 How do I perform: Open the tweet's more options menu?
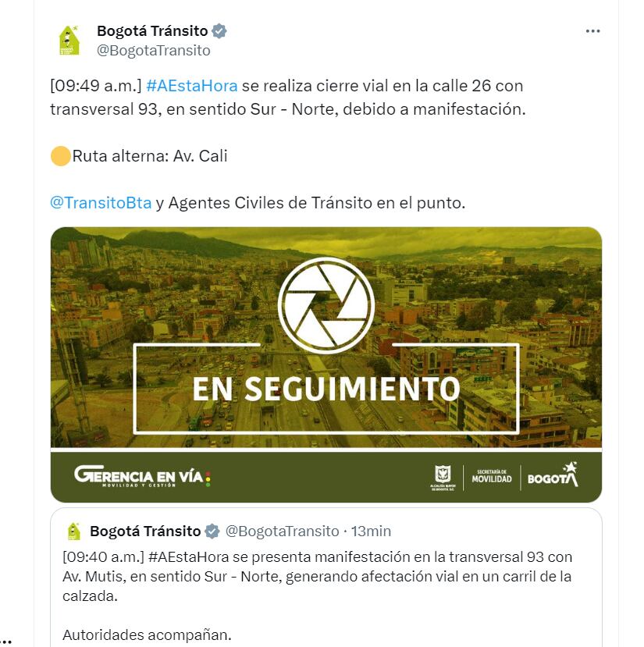coord(592,31)
